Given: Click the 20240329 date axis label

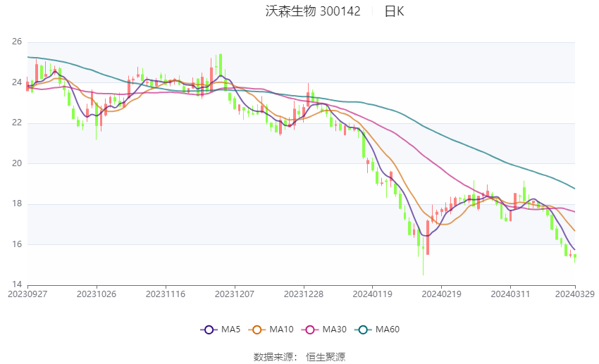Looking at the screenshot, I should (574, 294).
